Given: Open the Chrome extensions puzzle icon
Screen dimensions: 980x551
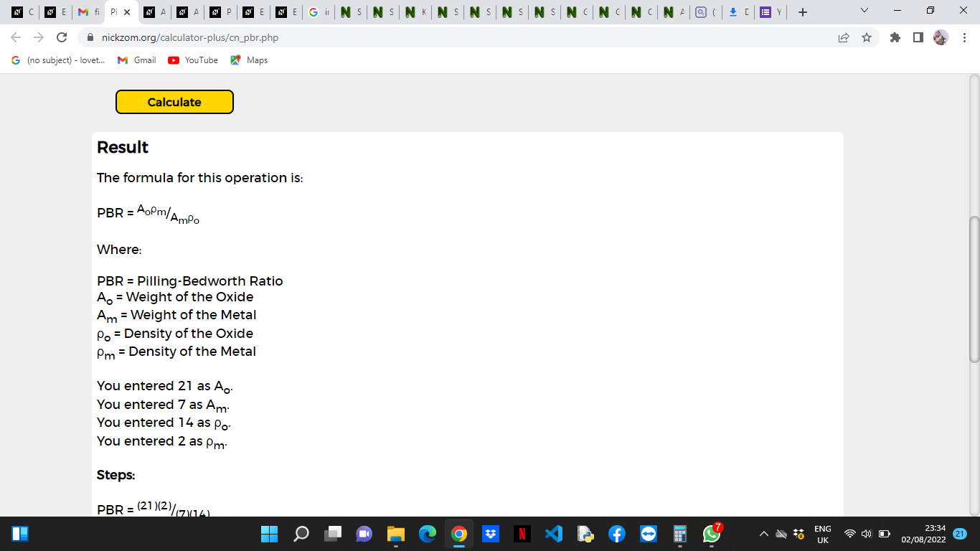Looking at the screenshot, I should 895,37.
